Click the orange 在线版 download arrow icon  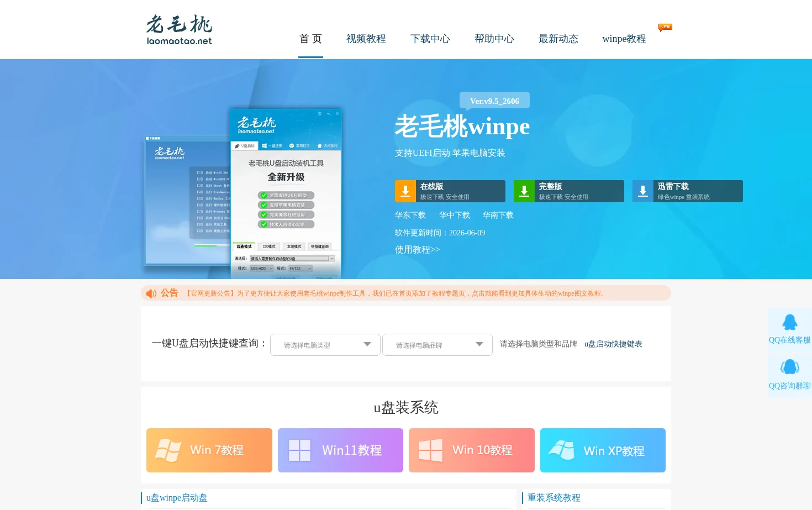pyautogui.click(x=405, y=191)
